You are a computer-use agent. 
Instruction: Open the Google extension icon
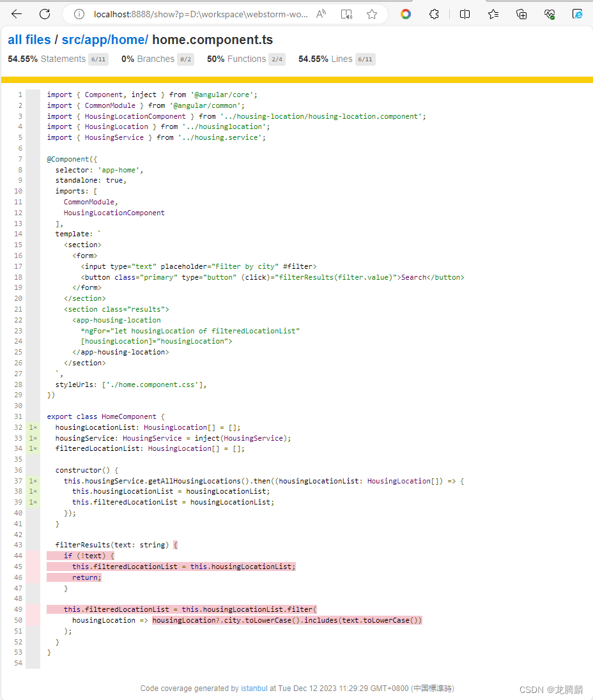406,13
